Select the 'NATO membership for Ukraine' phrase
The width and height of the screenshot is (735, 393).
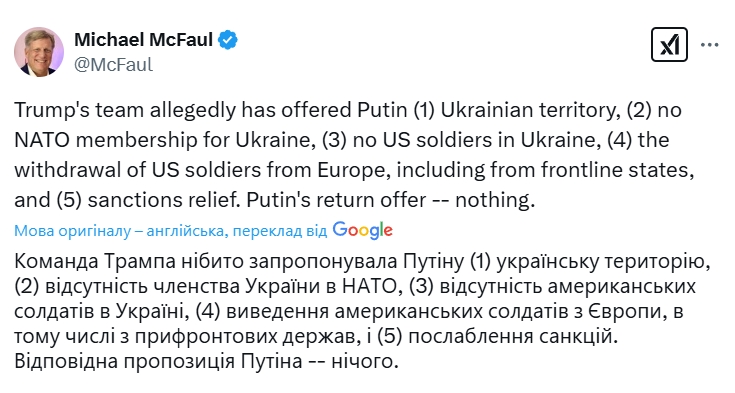164,140
